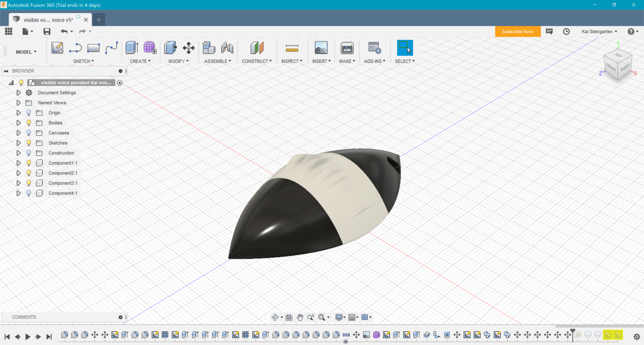This screenshot has height=345, width=644.
Task: Open the job status clock icon
Action: [566, 31]
